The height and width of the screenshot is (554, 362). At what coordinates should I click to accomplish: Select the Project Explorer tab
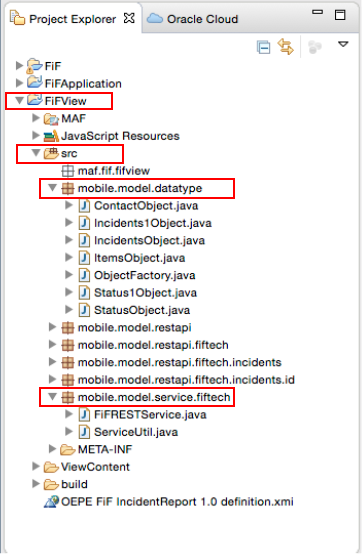click(72, 19)
